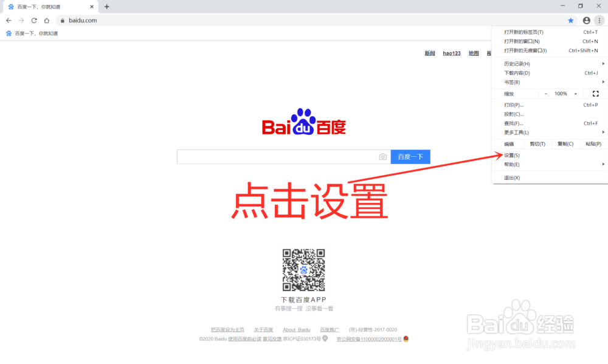Click the Baidu bookmark in bookmarks bar
This screenshot has width=608, height=364.
[x=32, y=33]
